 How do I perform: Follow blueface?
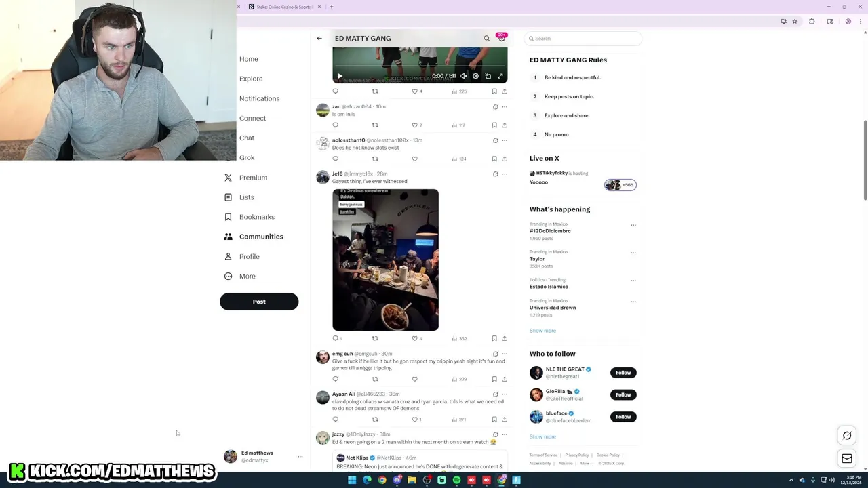(x=623, y=417)
